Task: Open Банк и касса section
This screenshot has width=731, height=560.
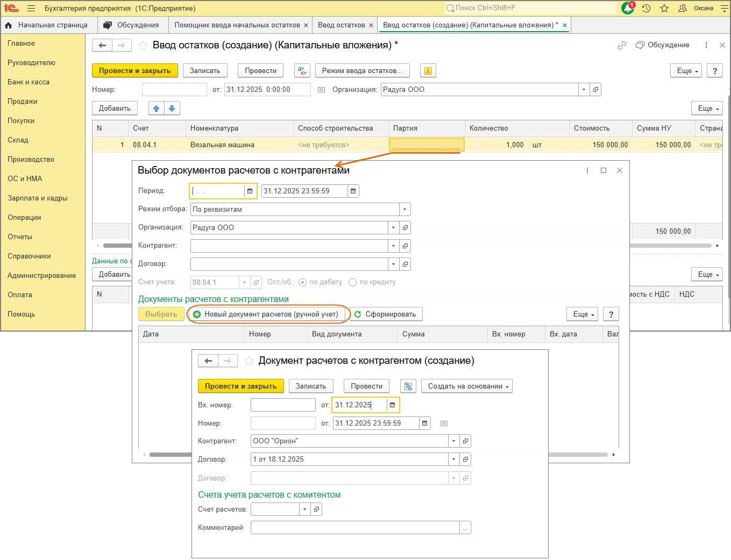Action: (29, 82)
